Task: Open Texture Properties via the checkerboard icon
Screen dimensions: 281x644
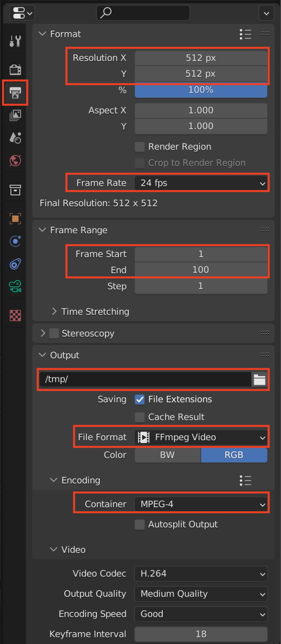Action: coord(15,315)
